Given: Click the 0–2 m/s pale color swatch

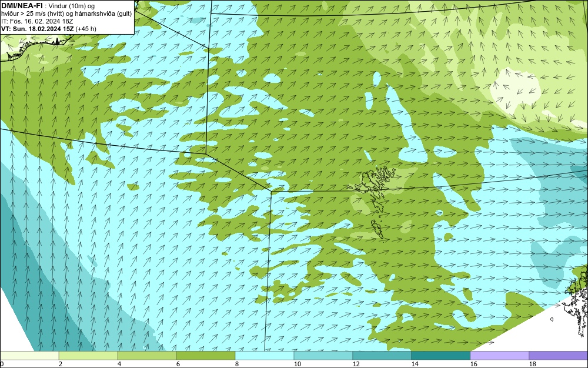Looking at the screenshot, I should [29, 355].
